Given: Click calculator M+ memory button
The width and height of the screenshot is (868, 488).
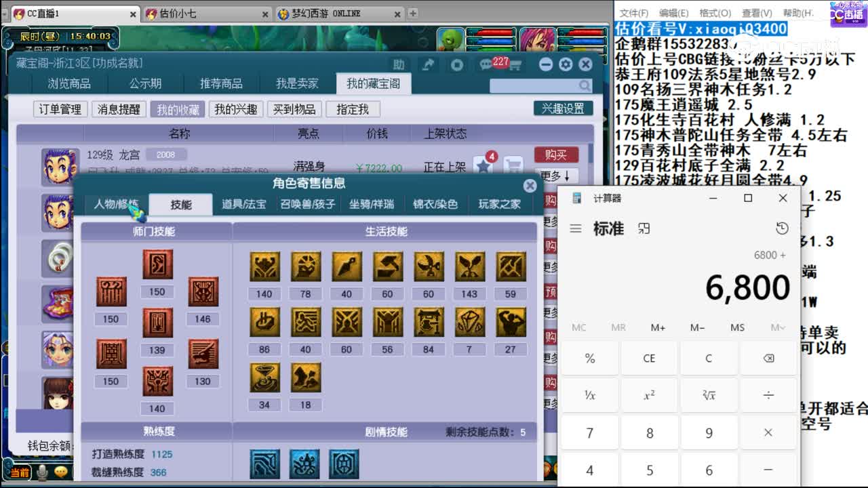Looking at the screenshot, I should 658,327.
